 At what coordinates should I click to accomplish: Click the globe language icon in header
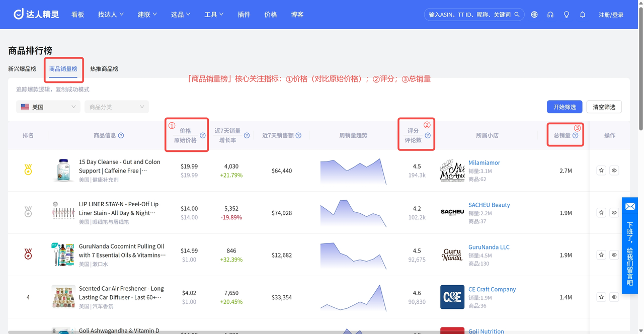pos(534,15)
